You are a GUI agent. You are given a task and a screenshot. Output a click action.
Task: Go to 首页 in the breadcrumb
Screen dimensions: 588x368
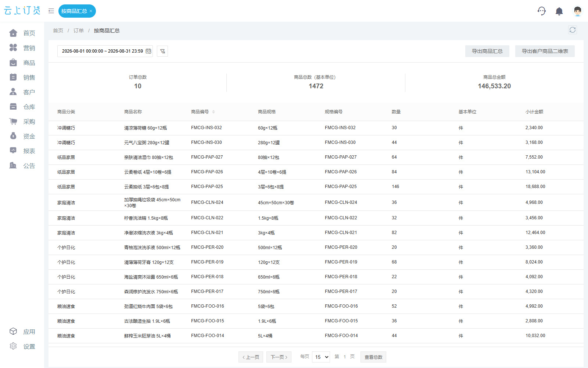pyautogui.click(x=58, y=31)
